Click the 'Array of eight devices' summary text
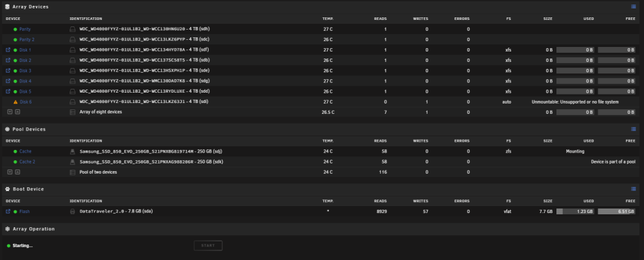 (x=100, y=112)
